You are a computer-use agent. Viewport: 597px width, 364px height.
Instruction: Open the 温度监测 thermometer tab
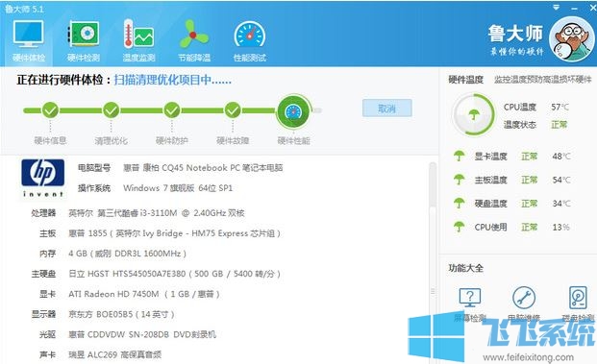click(x=138, y=41)
